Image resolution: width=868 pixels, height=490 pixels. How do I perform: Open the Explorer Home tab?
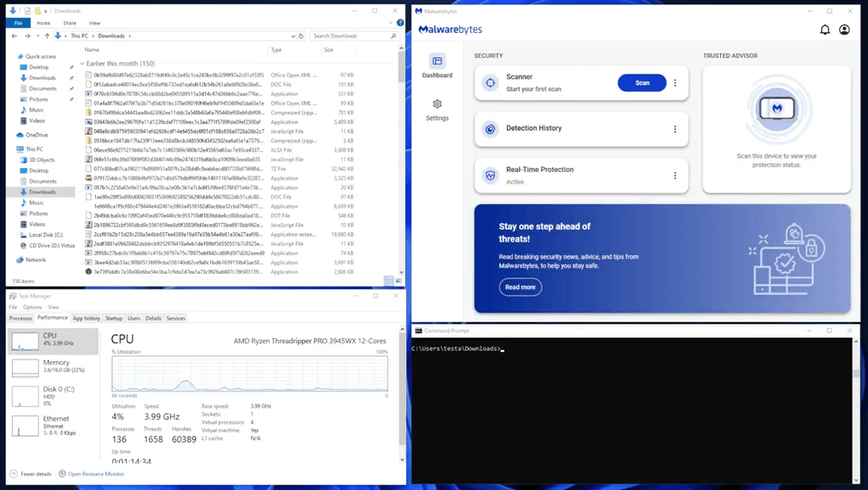tap(43, 23)
